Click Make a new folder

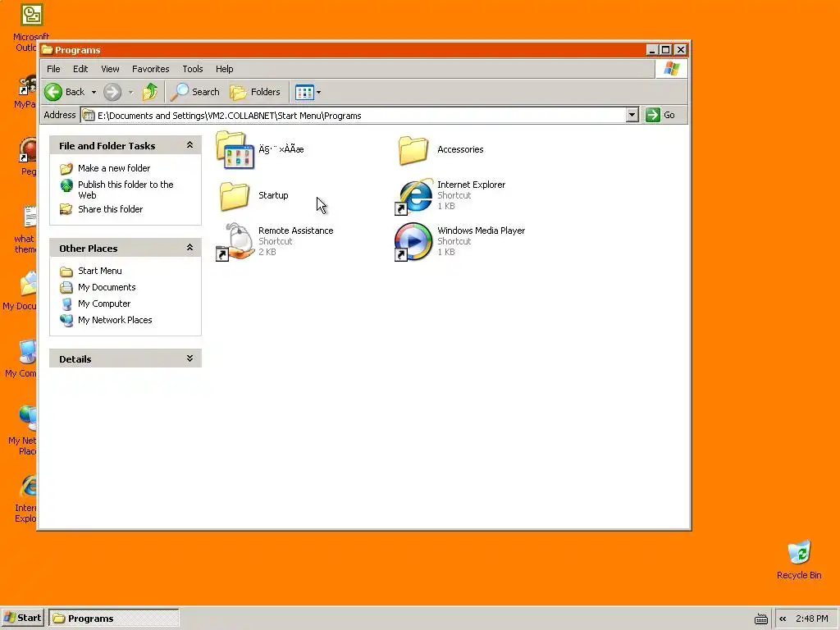[114, 168]
